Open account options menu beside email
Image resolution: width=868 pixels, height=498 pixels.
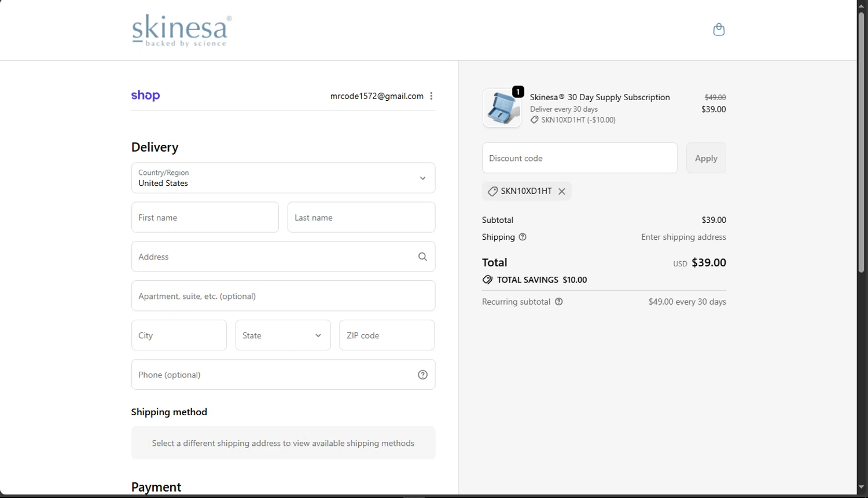pos(431,96)
